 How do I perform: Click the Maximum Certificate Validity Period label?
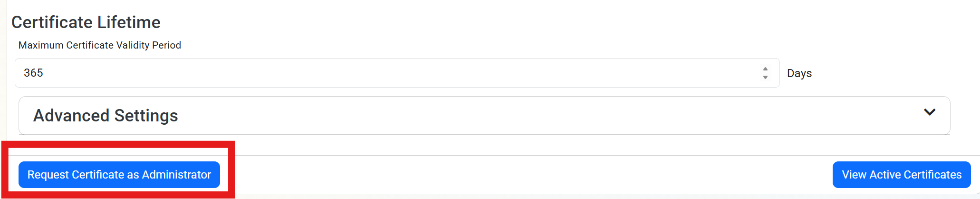pyautogui.click(x=100, y=45)
